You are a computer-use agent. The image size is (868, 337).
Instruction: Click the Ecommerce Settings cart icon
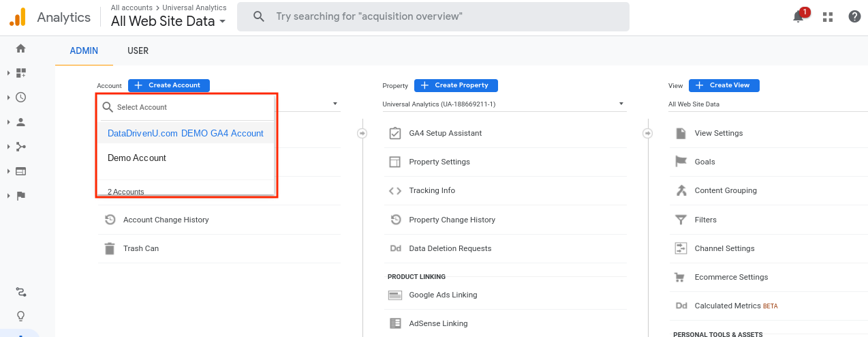pyautogui.click(x=679, y=277)
